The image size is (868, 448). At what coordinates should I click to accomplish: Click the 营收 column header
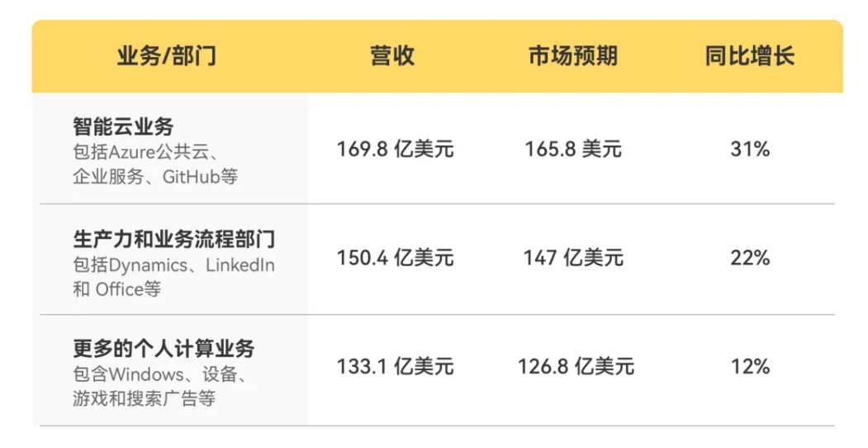pos(392,56)
